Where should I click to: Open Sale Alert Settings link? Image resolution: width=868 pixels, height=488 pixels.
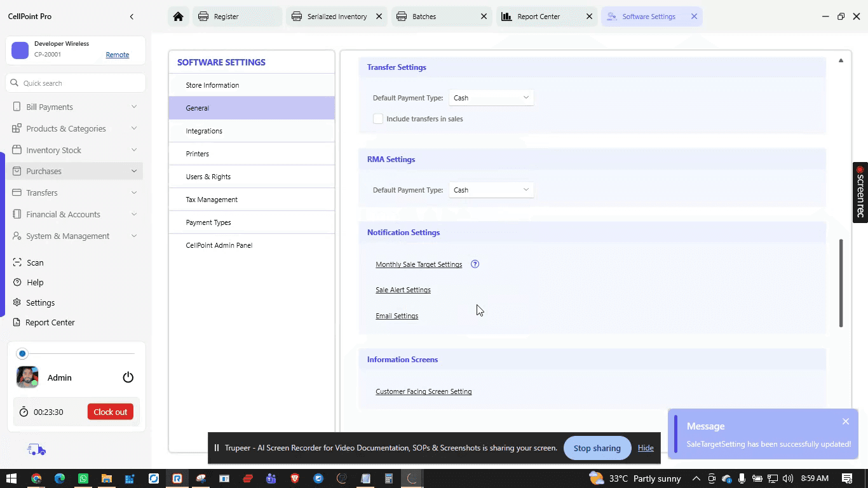click(403, 290)
